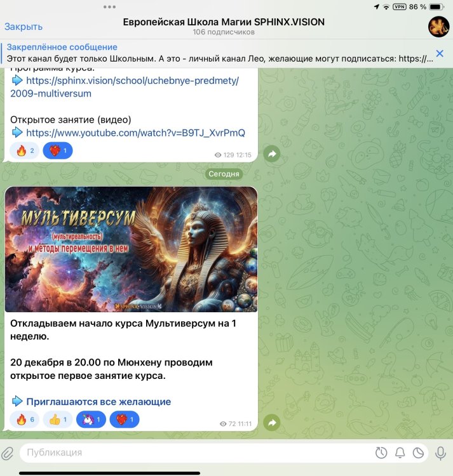
Task: Toggle fire reaction with count 6
Action: coord(25,420)
